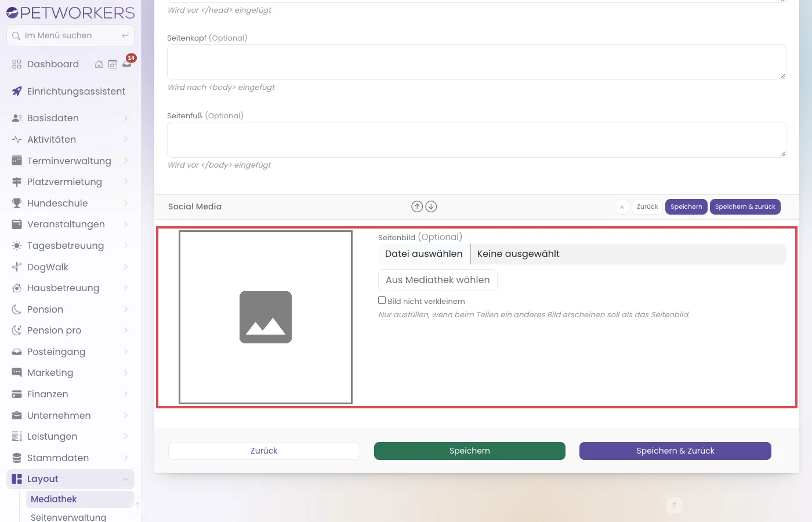Click the Hundeschule trophy icon
Image resolution: width=812 pixels, height=522 pixels.
coord(17,204)
